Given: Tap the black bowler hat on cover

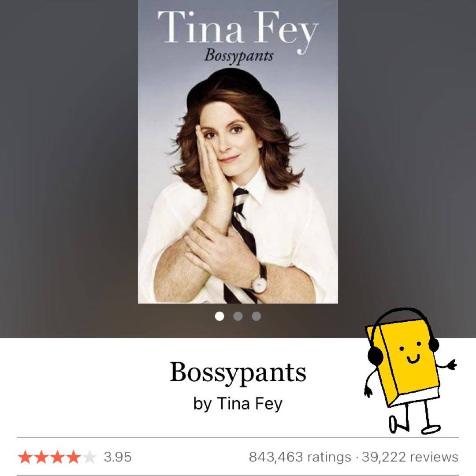Looking at the screenshot, I should pyautogui.click(x=234, y=91).
